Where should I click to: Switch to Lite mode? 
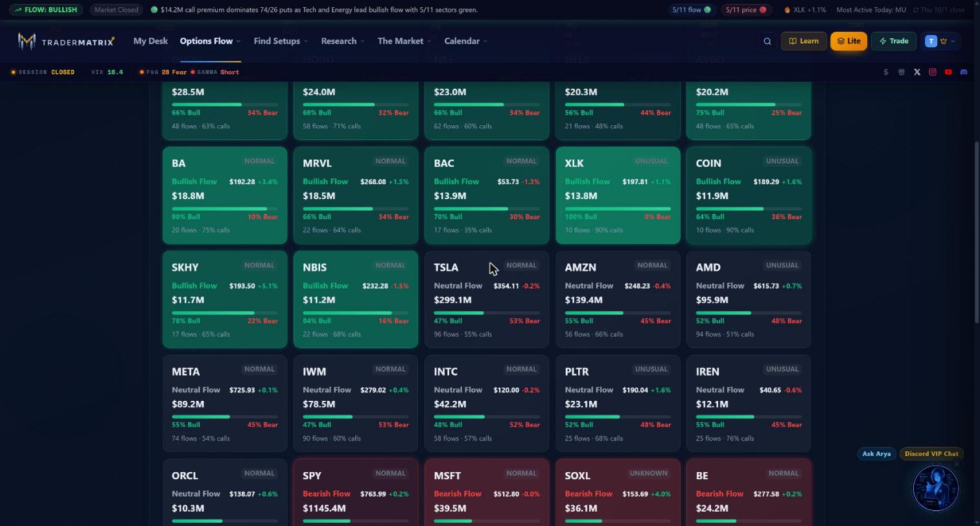(848, 42)
